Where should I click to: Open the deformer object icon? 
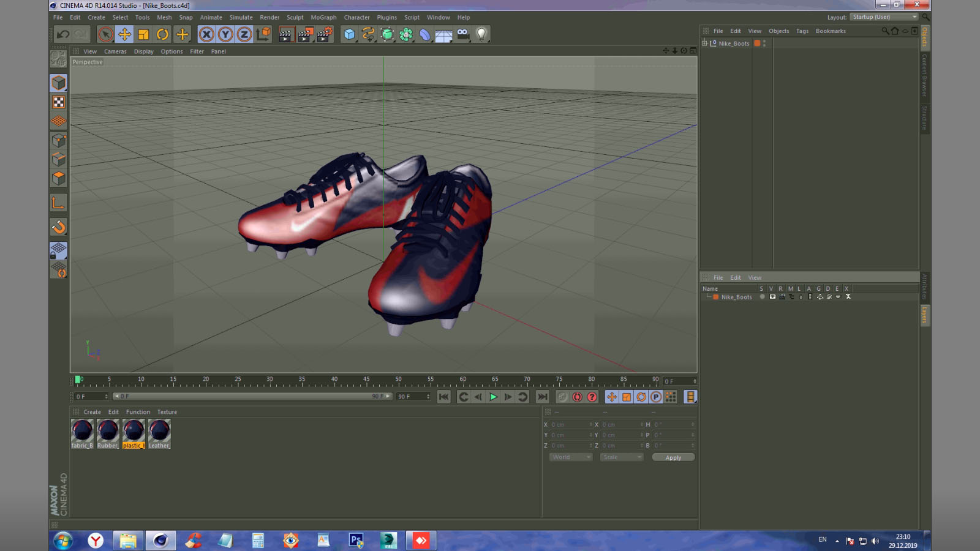(424, 34)
